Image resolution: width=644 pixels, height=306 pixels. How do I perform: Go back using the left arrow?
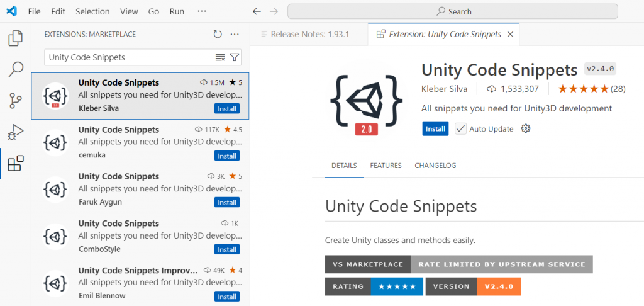[x=257, y=11]
